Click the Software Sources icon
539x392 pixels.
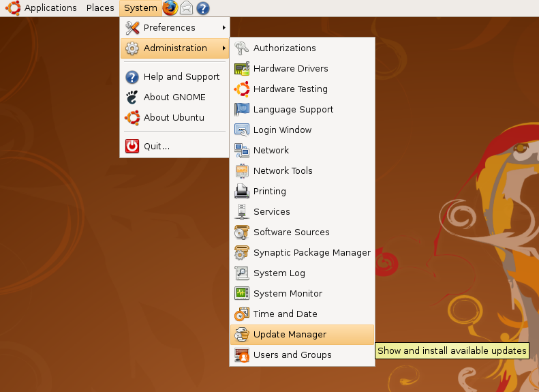(x=242, y=232)
